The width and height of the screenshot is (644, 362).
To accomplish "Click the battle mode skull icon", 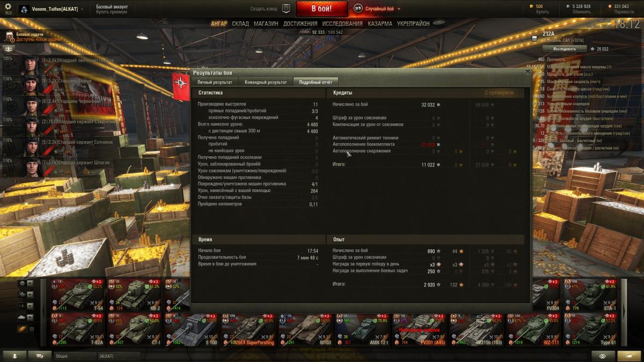I will (x=358, y=9).
